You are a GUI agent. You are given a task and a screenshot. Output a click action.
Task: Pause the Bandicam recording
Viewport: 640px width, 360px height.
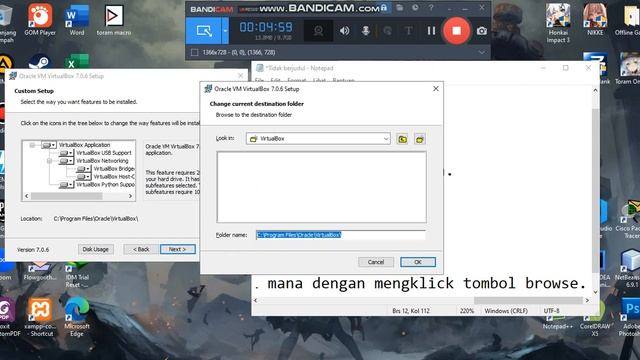[431, 31]
